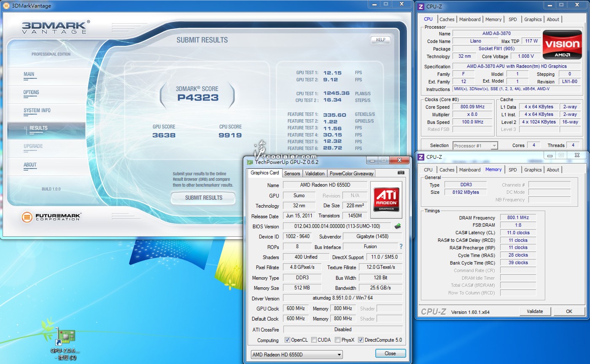Click the AMD Vision logo in CPU-Z
This screenshot has width=590, height=364.
(562, 44)
